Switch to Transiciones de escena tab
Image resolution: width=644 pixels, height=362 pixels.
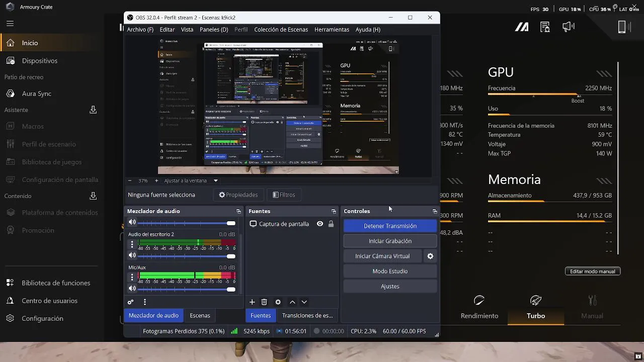point(307,316)
